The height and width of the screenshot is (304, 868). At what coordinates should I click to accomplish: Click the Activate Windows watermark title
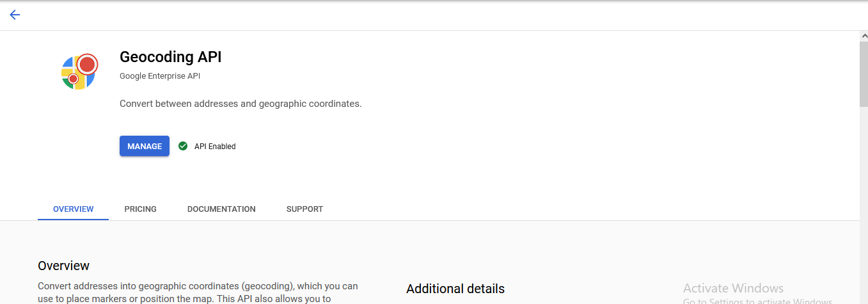733,288
